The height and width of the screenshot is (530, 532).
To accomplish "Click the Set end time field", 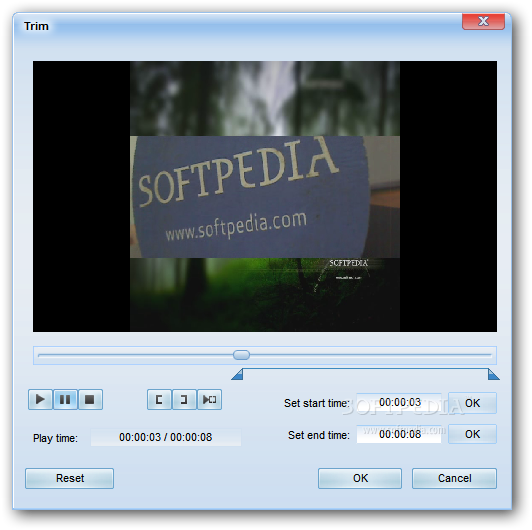I will tap(399, 434).
